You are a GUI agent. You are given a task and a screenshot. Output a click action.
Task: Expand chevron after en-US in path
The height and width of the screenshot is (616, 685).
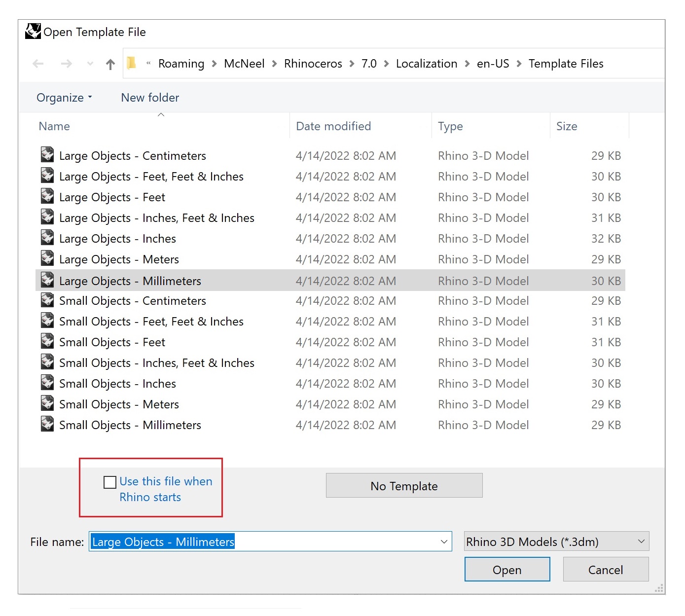[519, 64]
